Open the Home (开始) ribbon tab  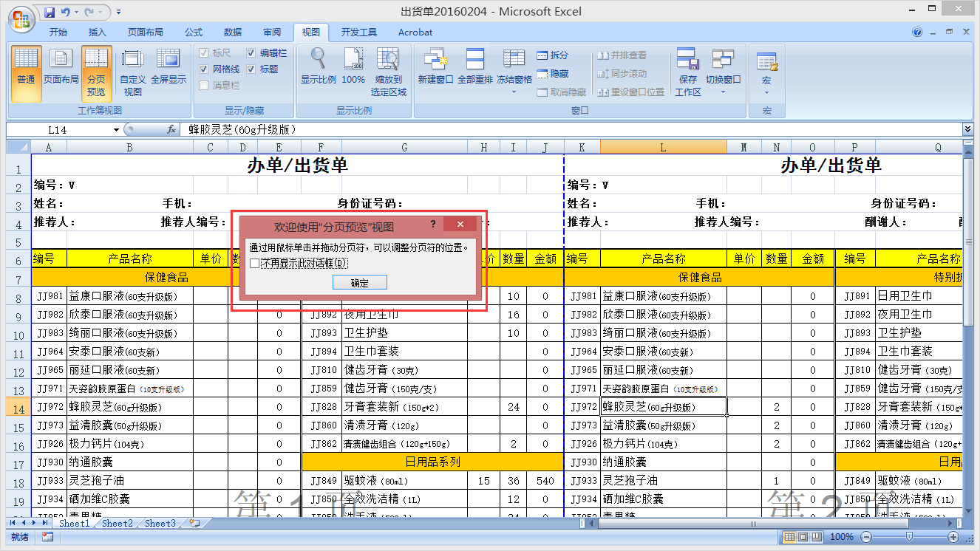(58, 32)
